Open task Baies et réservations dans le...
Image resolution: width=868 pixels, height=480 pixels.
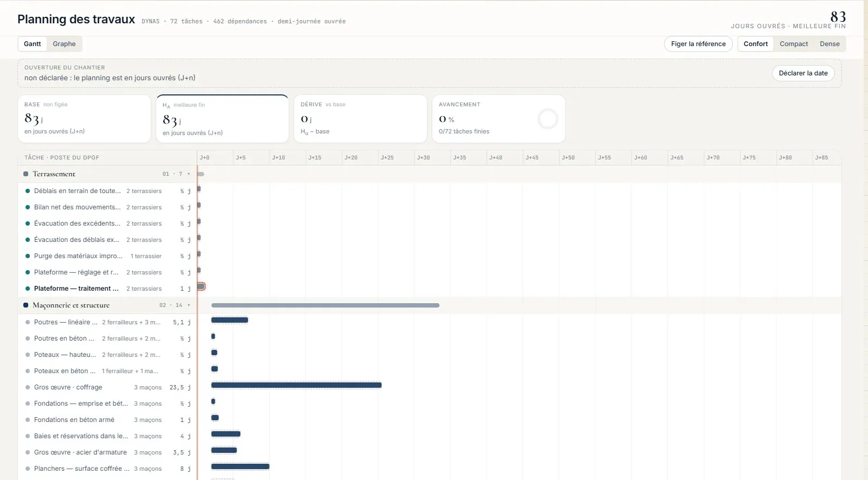81,436
